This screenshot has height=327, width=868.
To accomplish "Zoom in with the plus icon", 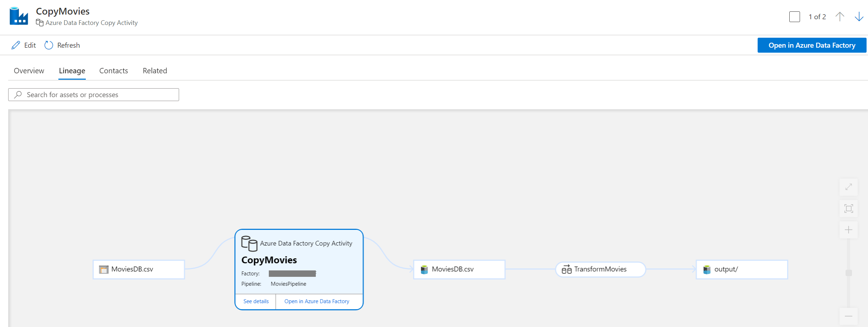I will [849, 230].
